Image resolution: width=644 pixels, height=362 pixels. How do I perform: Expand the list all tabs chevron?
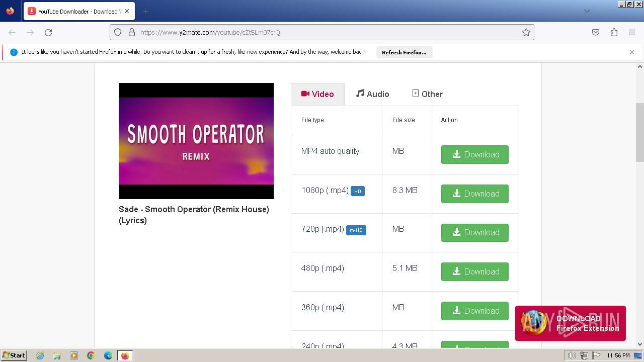tap(587, 11)
